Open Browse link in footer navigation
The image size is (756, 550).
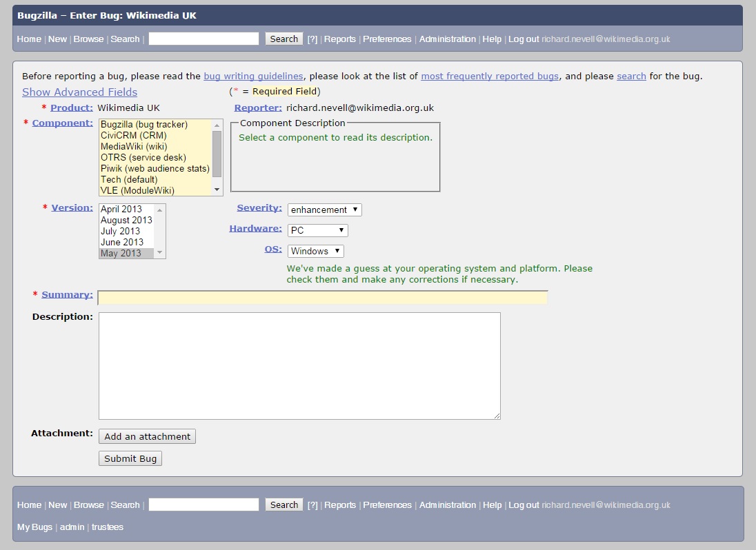pos(89,505)
